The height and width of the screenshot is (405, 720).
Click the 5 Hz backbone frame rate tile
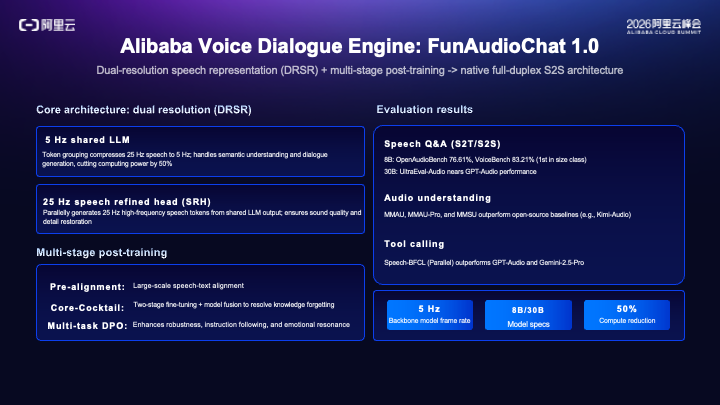tap(430, 315)
